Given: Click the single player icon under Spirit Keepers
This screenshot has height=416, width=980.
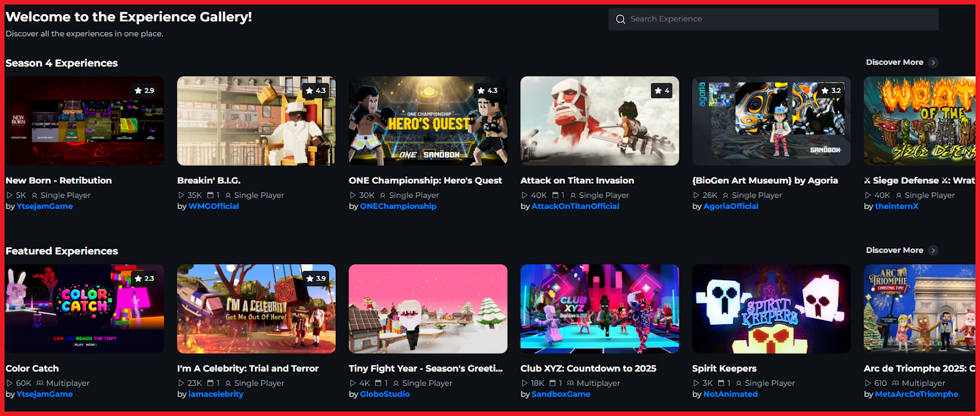Looking at the screenshot, I should click(739, 383).
